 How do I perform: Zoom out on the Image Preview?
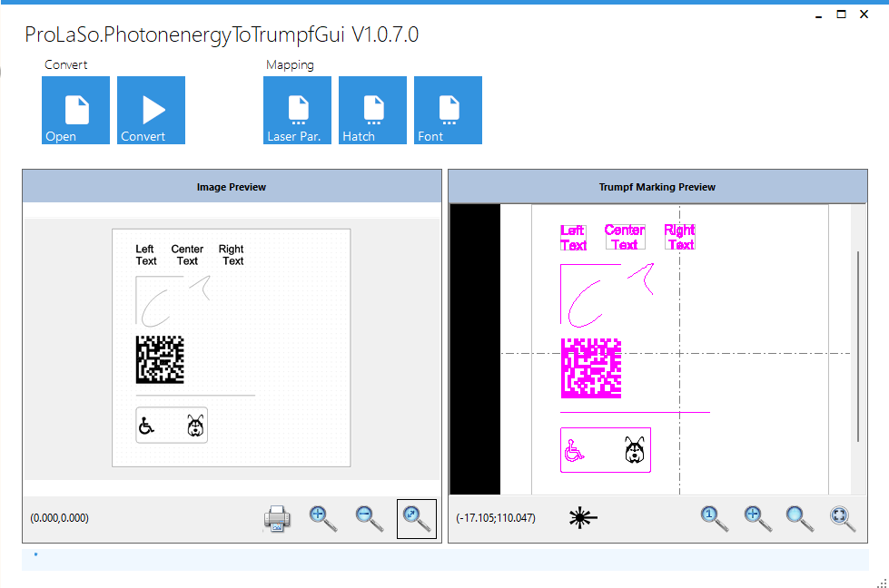coord(369,518)
